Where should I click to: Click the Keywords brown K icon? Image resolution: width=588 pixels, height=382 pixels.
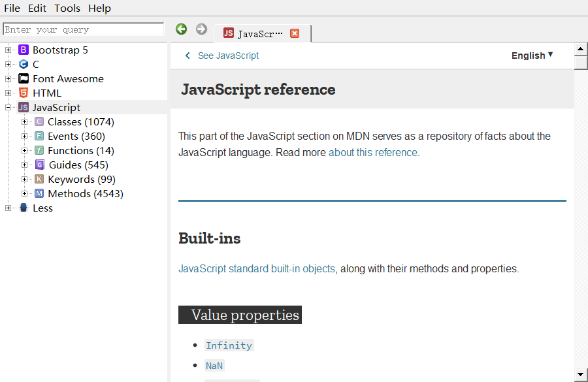39,179
